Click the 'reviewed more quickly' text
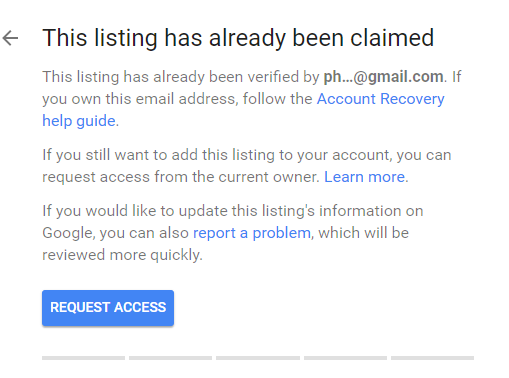 click(122, 255)
